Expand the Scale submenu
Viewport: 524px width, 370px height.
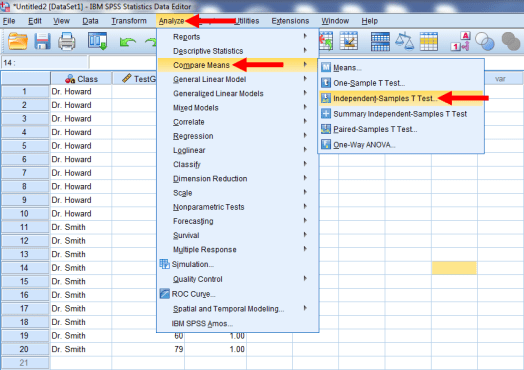[x=237, y=193]
